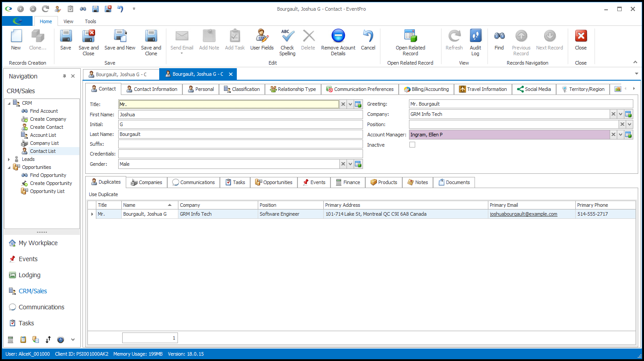Toggle the Inactive checkbox
Screen dimensions: 644x361
coord(412,145)
